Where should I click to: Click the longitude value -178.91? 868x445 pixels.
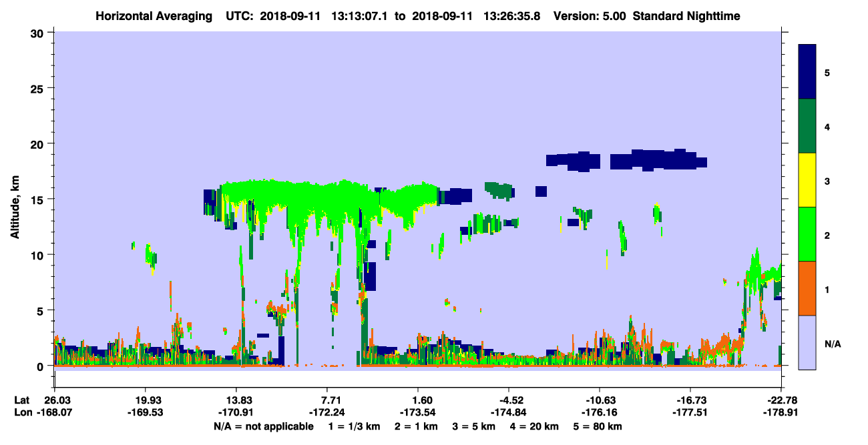point(781,412)
